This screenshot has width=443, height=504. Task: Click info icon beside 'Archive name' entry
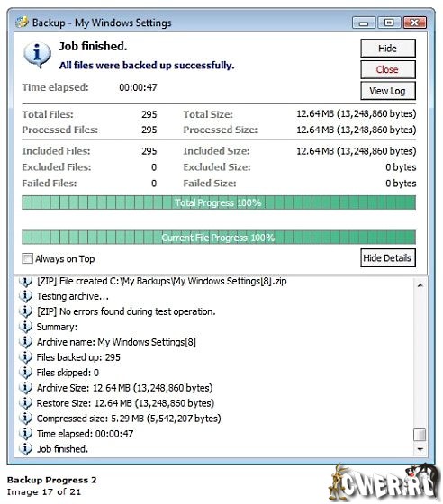[x=25, y=342]
